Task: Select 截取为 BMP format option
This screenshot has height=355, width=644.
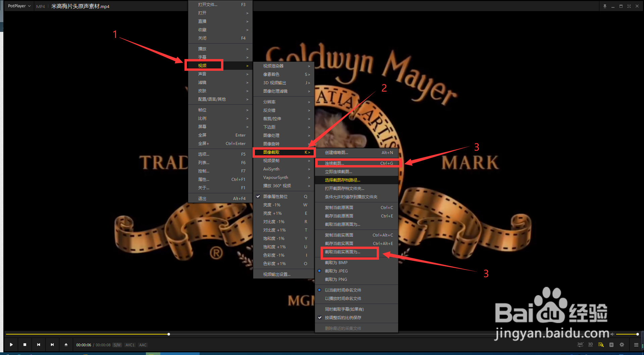Action: pos(357,263)
